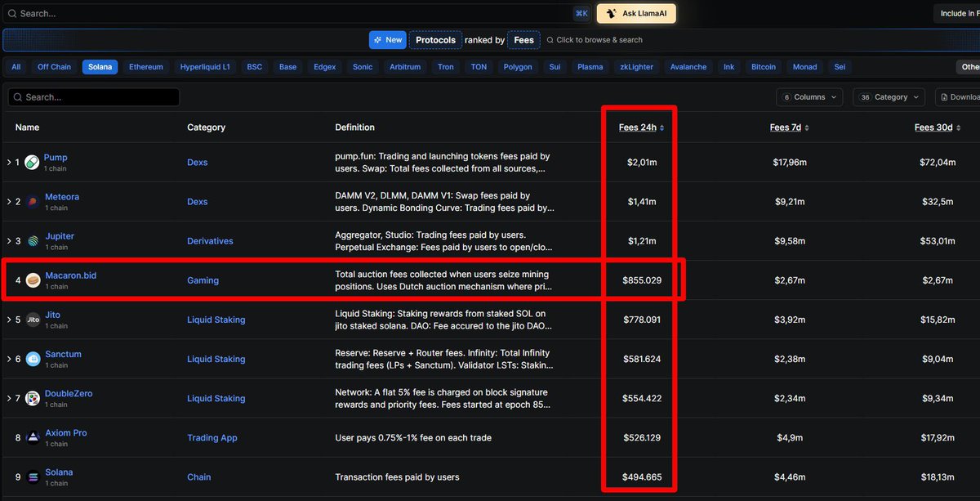Viewport: 980px width, 501px height.
Task: Select the Sonic chain tab
Action: coord(363,67)
